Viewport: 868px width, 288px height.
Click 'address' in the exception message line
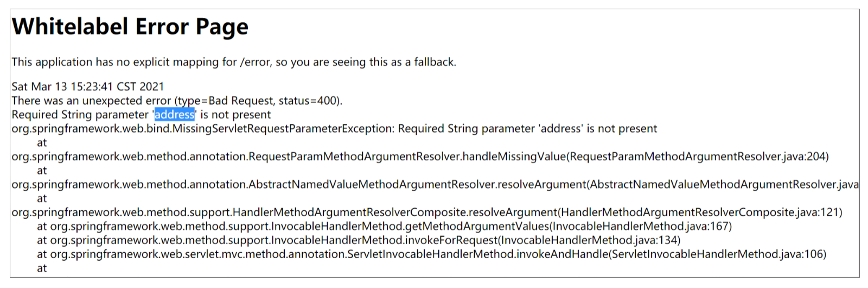(560, 129)
